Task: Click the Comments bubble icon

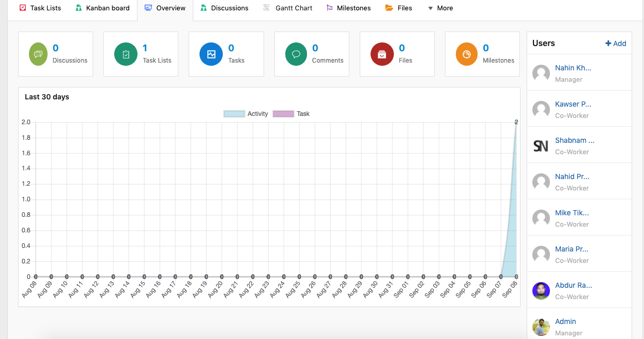Action: (296, 54)
